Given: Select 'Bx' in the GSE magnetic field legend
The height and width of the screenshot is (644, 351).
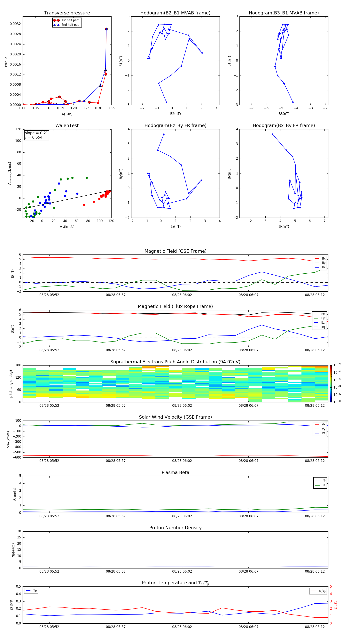Looking at the screenshot, I should click(320, 259).
